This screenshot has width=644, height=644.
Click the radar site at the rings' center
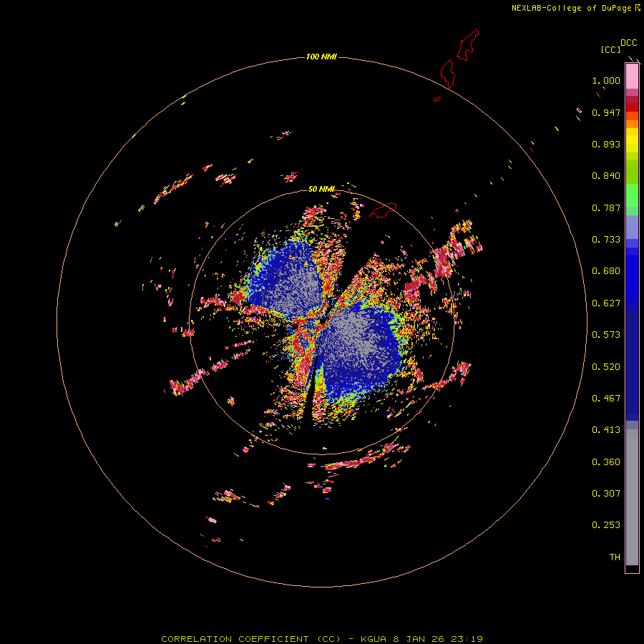click(322, 321)
